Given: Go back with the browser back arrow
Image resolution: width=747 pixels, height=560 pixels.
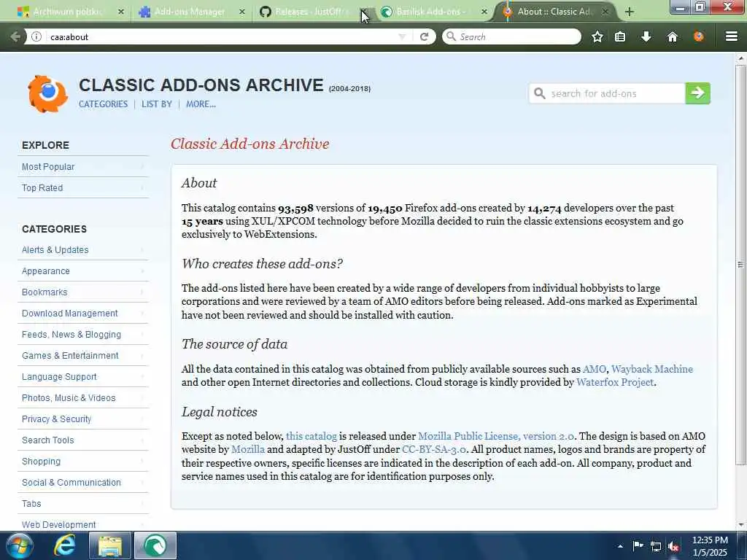Looking at the screenshot, I should [15, 36].
